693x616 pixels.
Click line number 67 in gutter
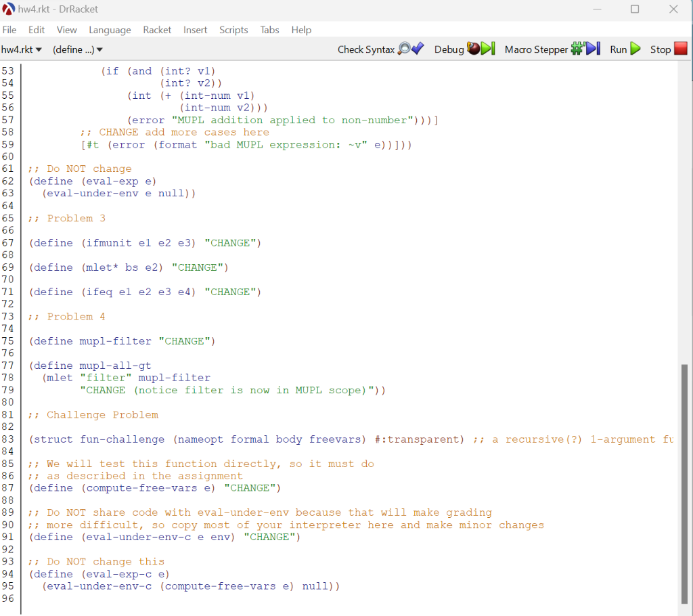tap(7, 243)
